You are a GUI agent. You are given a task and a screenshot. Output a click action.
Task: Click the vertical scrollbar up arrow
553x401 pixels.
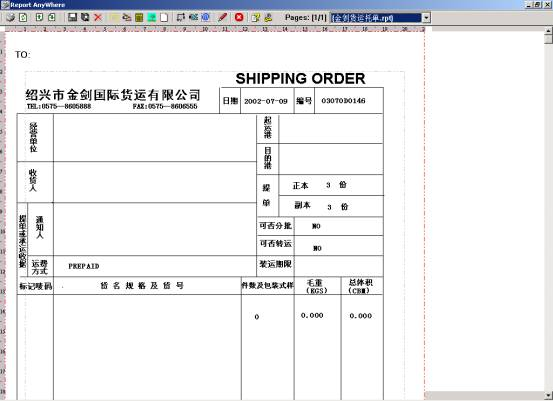tap(548, 31)
